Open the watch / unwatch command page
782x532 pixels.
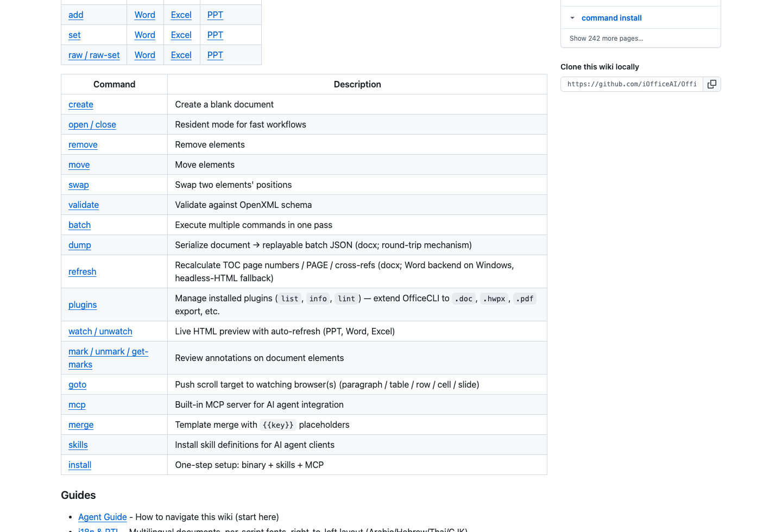pyautogui.click(x=100, y=332)
